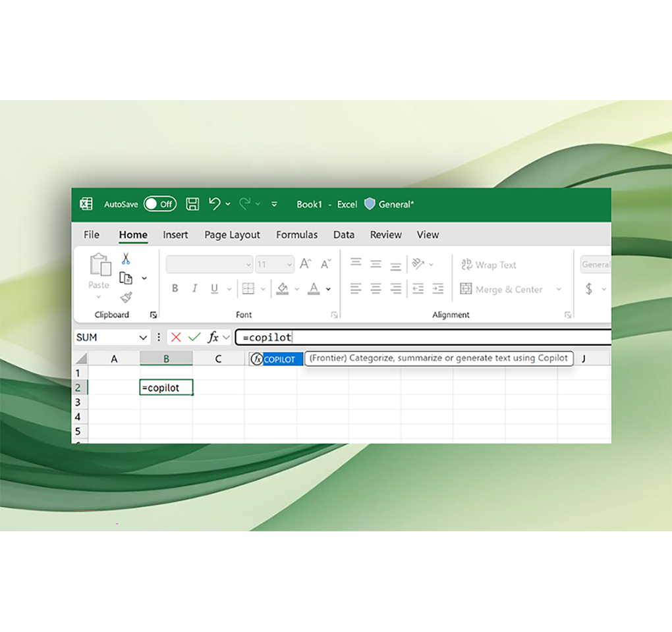Save workbook with the floppy disk icon
This screenshot has width=672, height=632.
click(x=192, y=204)
